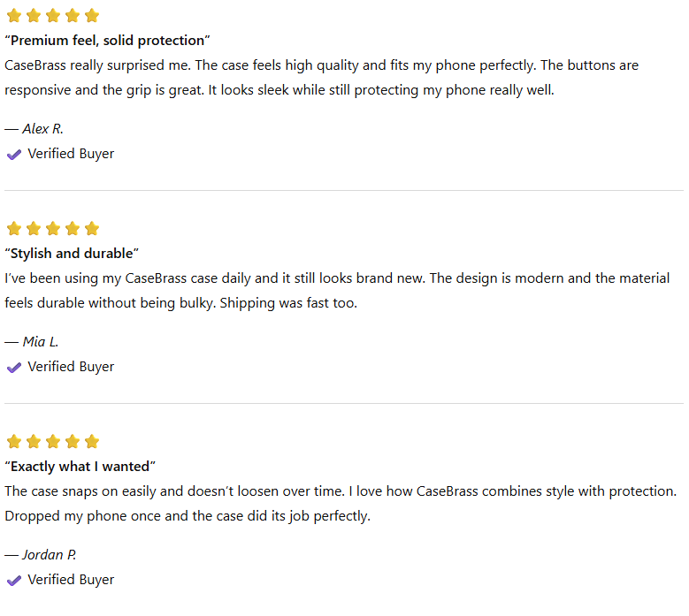
Task: Click the second star of Jordan P.'s review
Action: [34, 442]
